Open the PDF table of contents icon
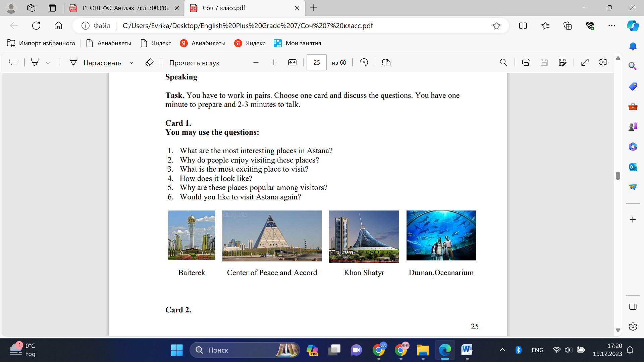Image resolution: width=644 pixels, height=362 pixels. tap(13, 62)
